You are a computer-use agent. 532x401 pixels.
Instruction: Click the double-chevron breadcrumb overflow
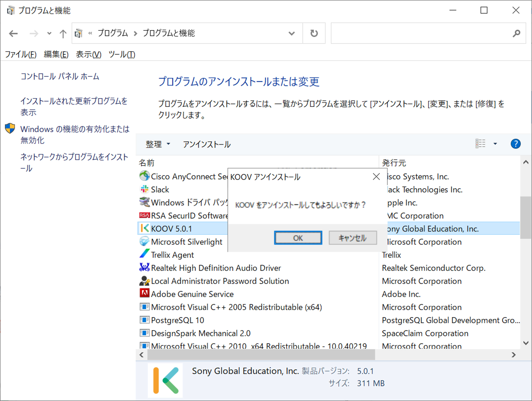(x=90, y=33)
